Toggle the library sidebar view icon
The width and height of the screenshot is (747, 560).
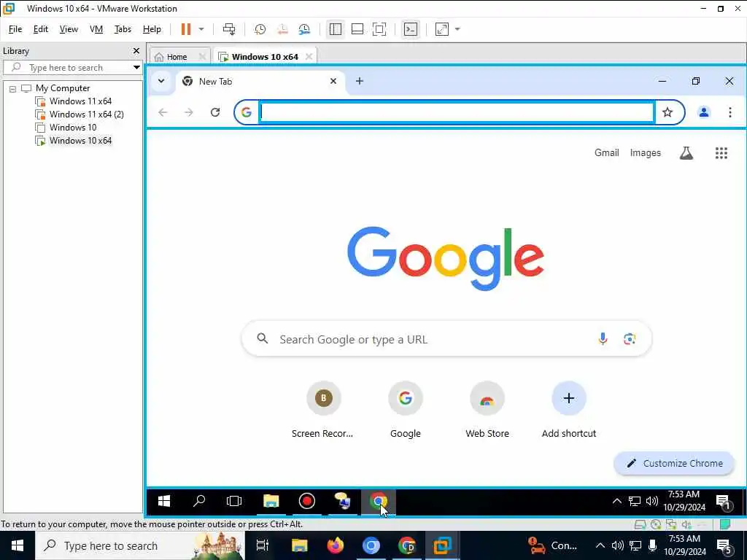[336, 29]
